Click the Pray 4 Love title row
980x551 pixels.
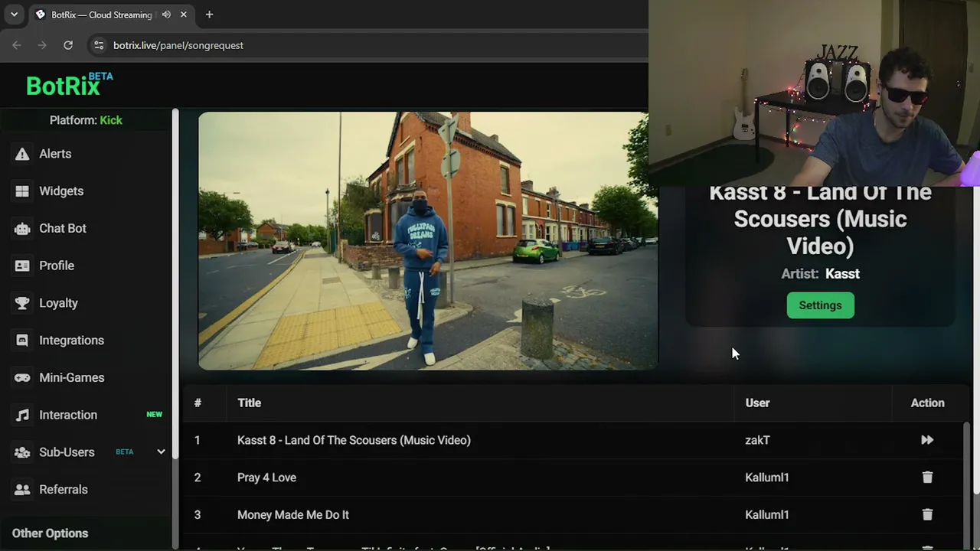pyautogui.click(x=266, y=478)
